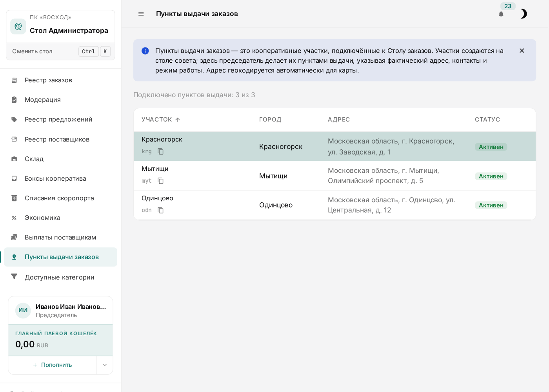
Task: Open Иванов Иван user profile card
Action: 61,310
